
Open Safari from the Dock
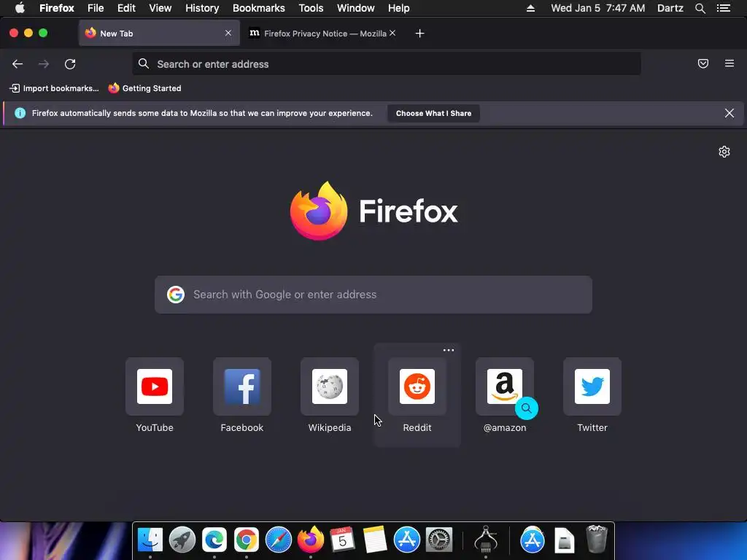tap(278, 540)
